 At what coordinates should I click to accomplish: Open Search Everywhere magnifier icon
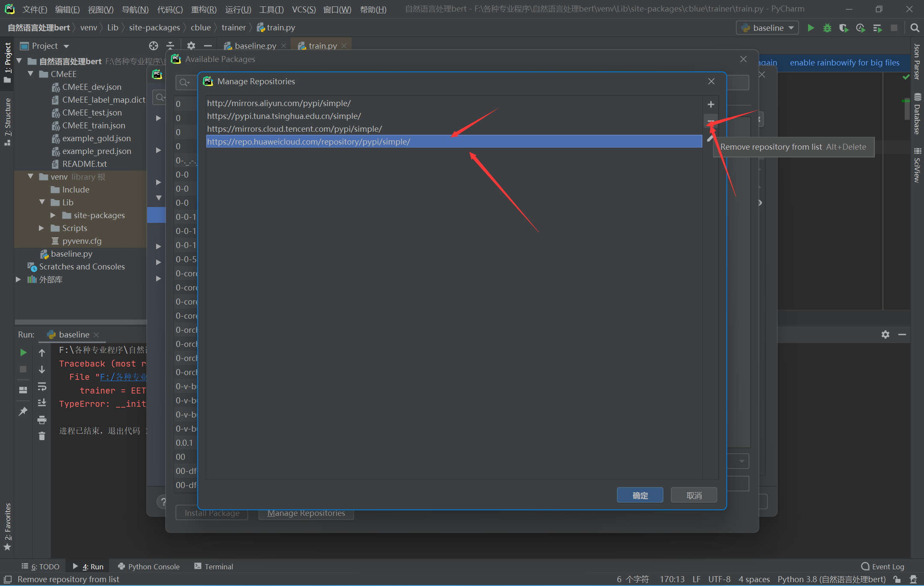pyautogui.click(x=915, y=28)
